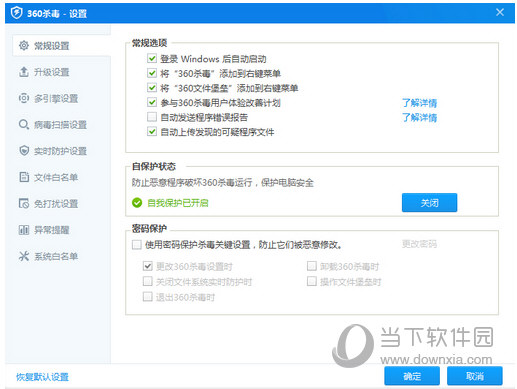Open the 常规设置 tab
The height and width of the screenshot is (389, 517).
tap(61, 46)
